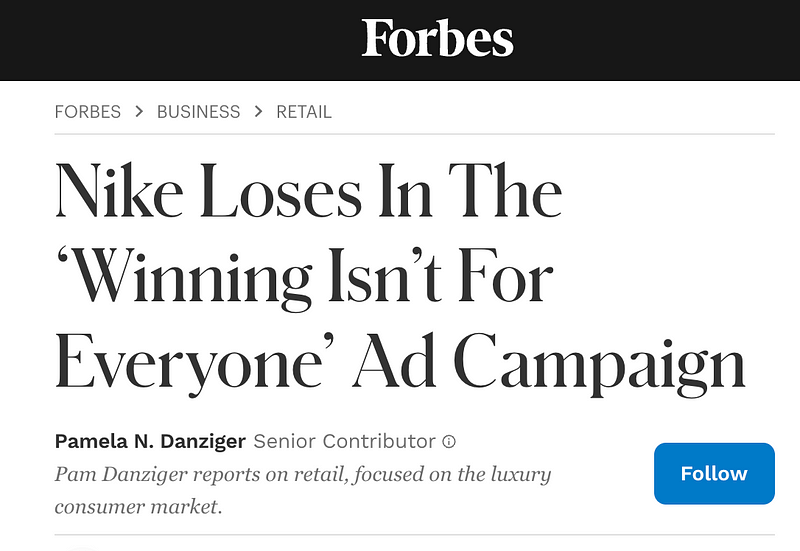Open the RETAIL breadcrumb category

(x=304, y=112)
